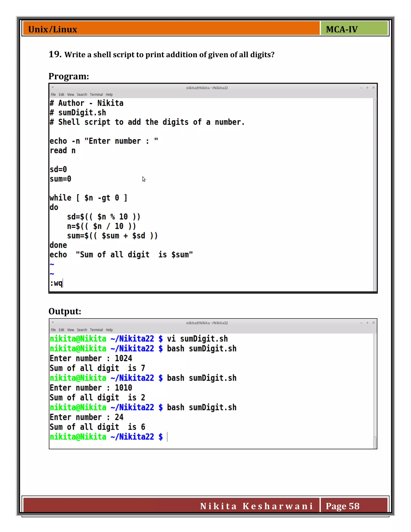This screenshot has height=532, width=411.
Task: Click the 'Shell script to add the digits' comment
Action: click(147, 122)
